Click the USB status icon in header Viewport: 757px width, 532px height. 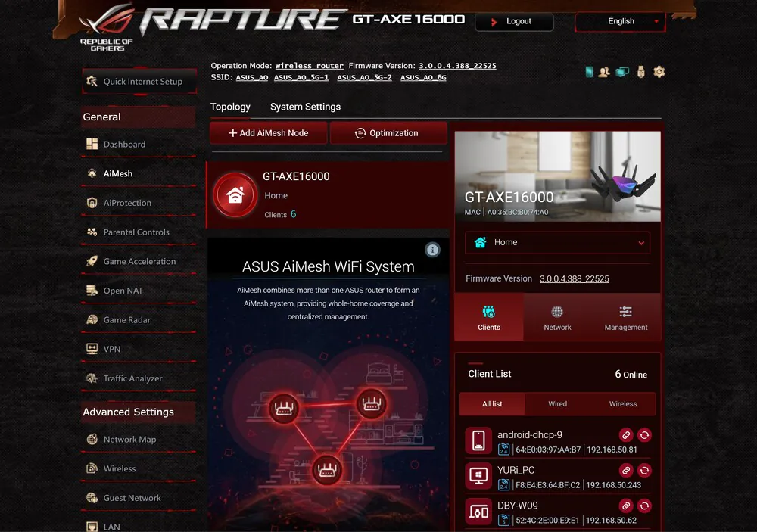640,72
